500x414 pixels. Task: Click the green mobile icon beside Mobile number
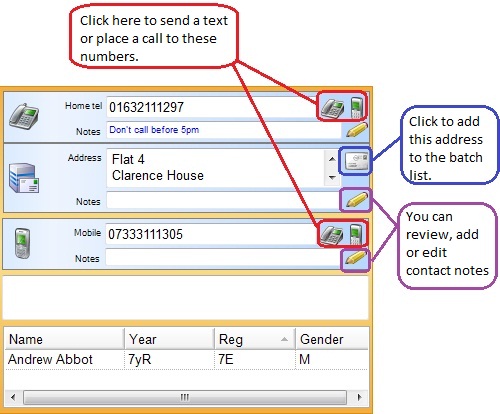(356, 234)
